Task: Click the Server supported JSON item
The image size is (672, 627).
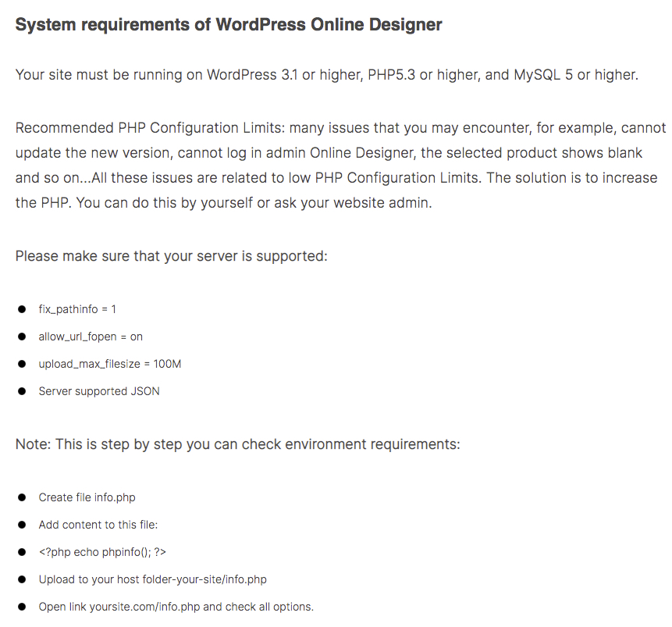Action: (x=99, y=391)
